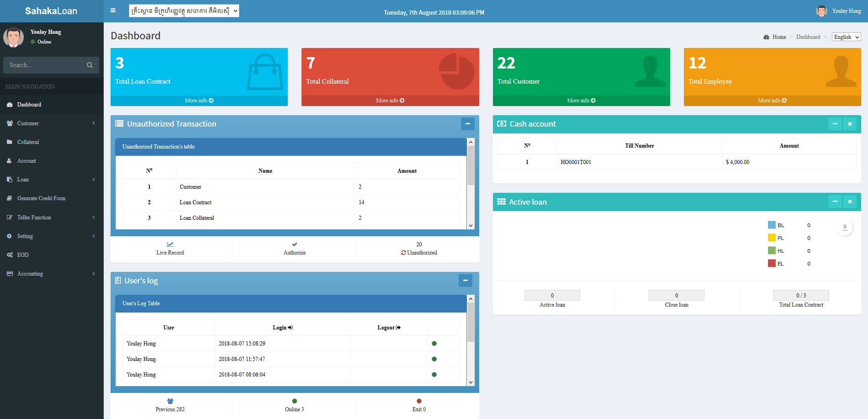Toggle the hamburger sidebar menu icon

pyautogui.click(x=113, y=11)
